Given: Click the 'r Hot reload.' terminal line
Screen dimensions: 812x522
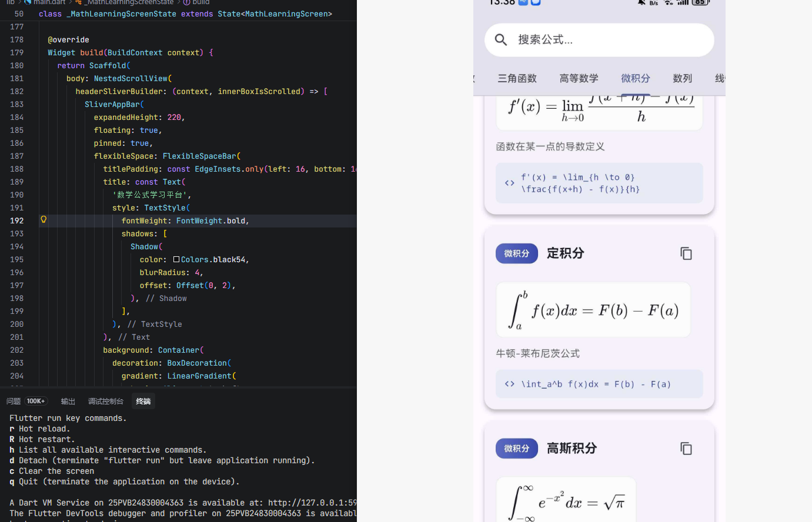Looking at the screenshot, I should pyautogui.click(x=39, y=429).
